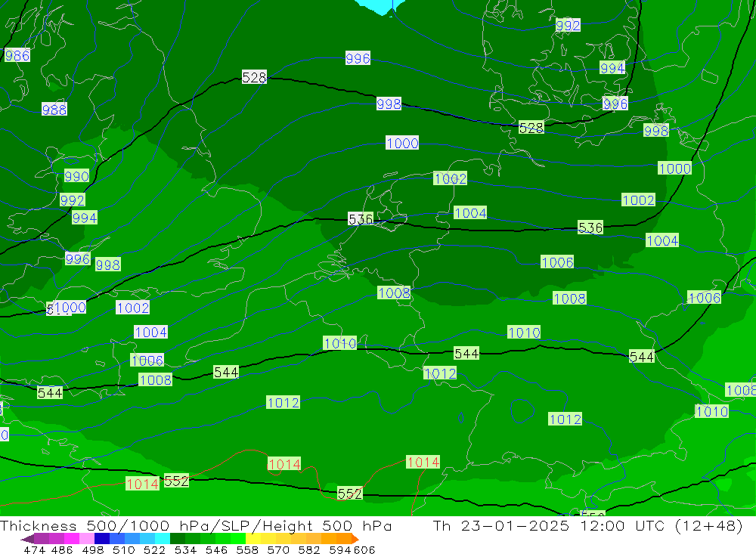
Task: Click the legend value 498
Action: (x=93, y=549)
